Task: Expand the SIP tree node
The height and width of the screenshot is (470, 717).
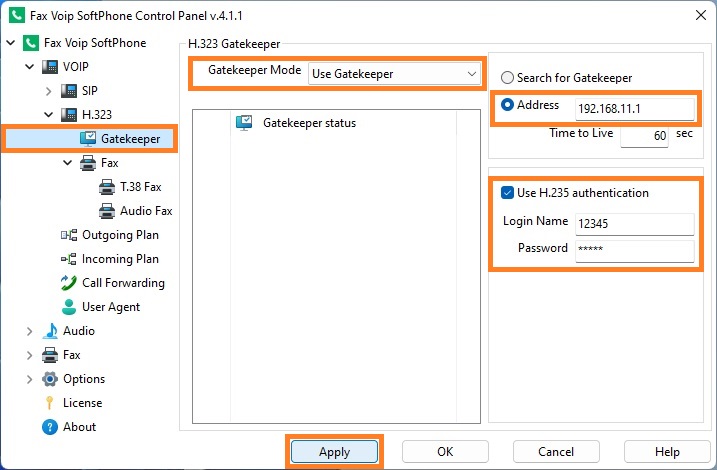Action: (48, 91)
